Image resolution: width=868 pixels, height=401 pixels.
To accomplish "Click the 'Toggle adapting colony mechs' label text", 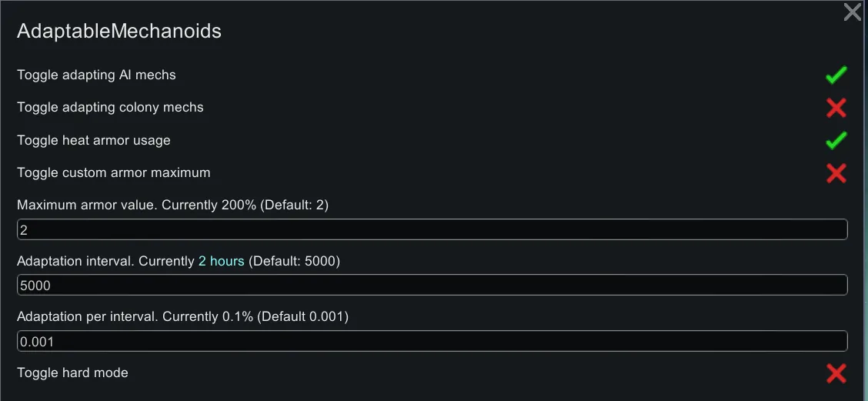I will point(110,108).
